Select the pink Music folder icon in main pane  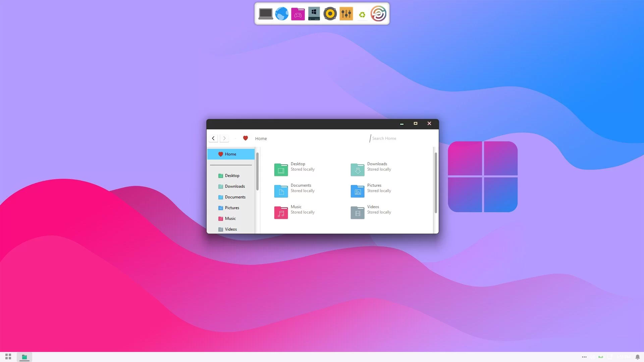(281, 213)
